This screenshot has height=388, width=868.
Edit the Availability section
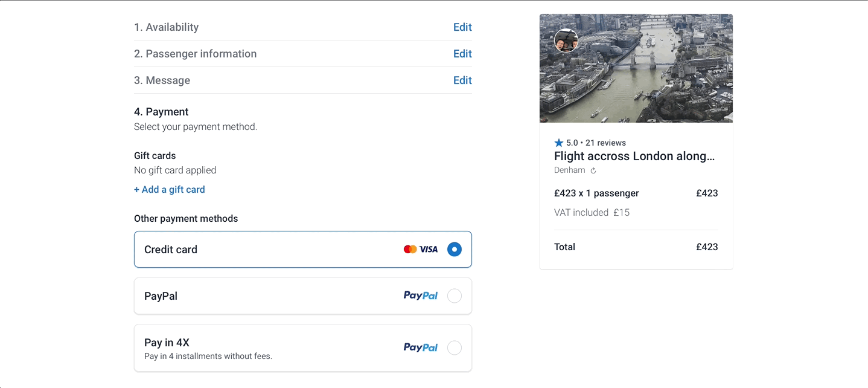(x=462, y=27)
